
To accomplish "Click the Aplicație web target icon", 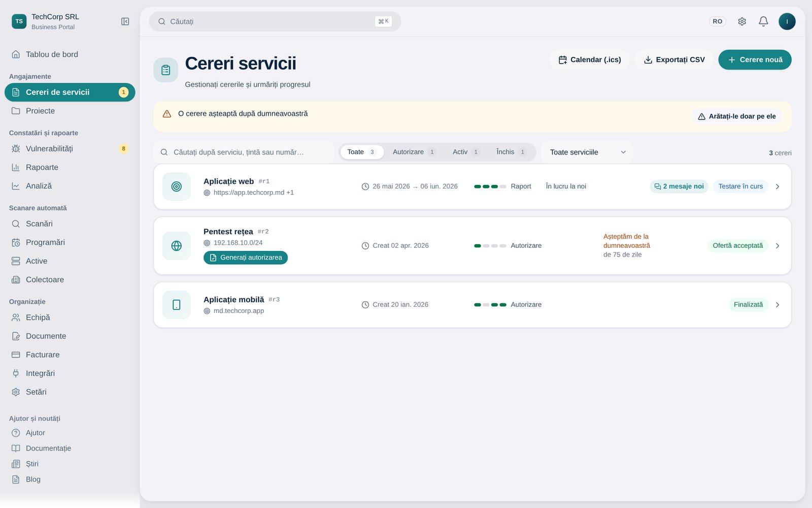I will (177, 186).
